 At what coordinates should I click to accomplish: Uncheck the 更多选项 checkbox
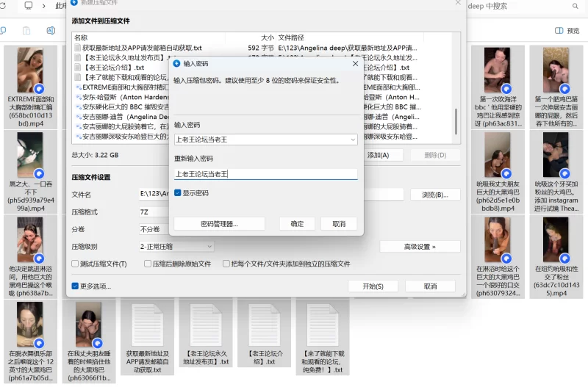[75, 286]
